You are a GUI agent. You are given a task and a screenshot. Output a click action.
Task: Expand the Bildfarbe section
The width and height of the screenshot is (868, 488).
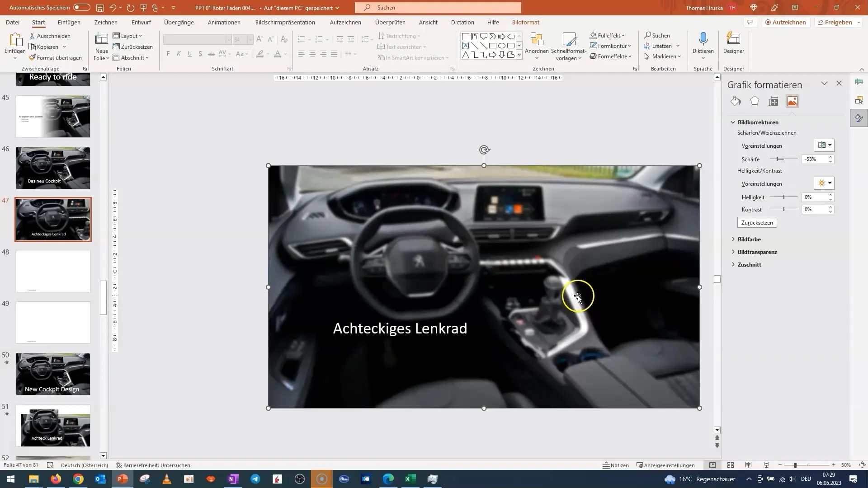click(x=750, y=239)
